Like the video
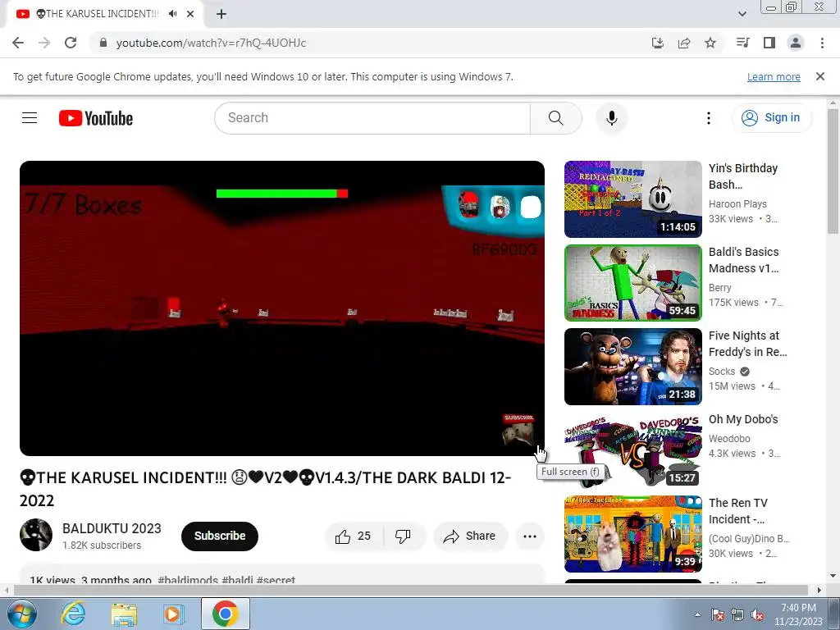The image size is (840, 630). tap(354, 536)
